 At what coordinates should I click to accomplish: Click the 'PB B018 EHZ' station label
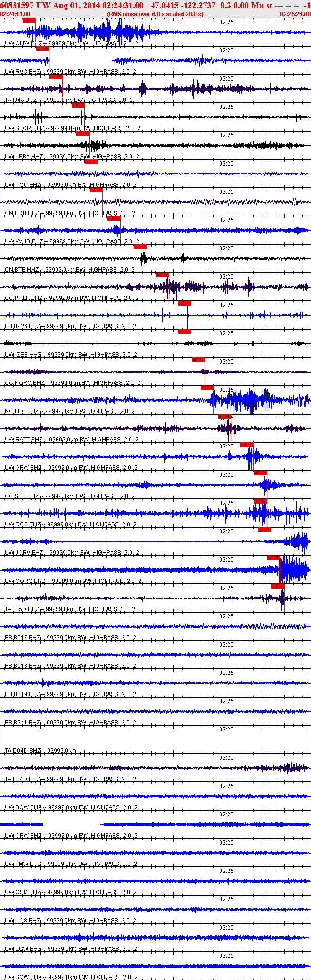(x=23, y=666)
